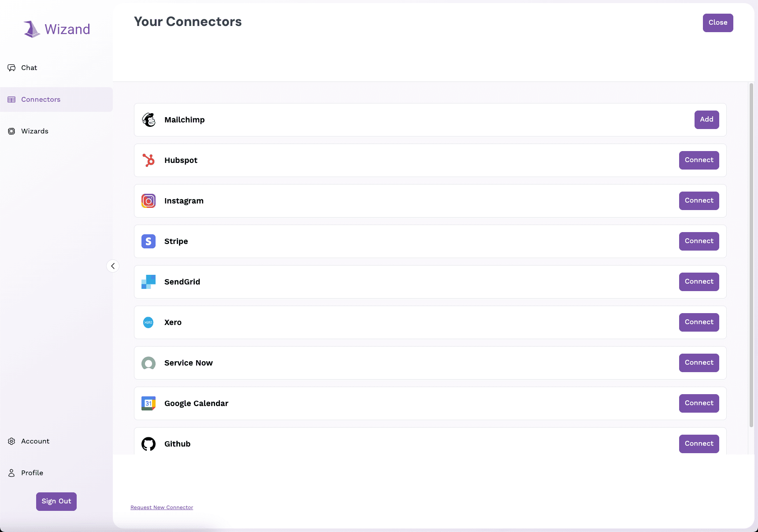Collapse the sidebar with the chevron arrow
This screenshot has width=758, height=532.
[113, 266]
